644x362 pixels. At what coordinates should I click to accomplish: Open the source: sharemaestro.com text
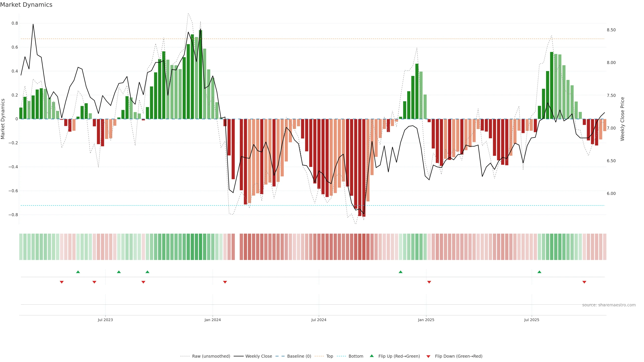coord(609,305)
